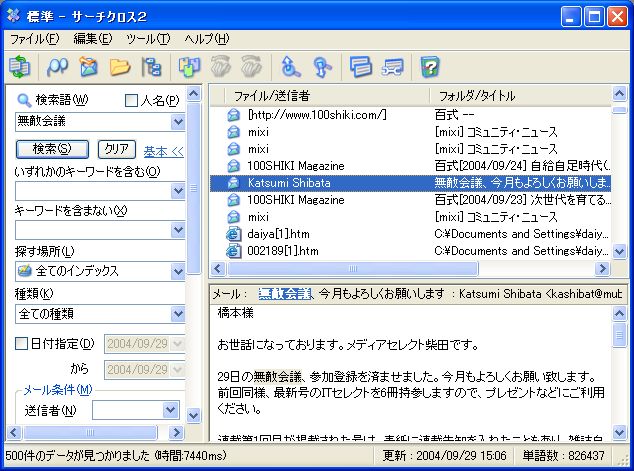Select 100SHIKI Magazine 百式[2004/09/23] row
Image resolution: width=634 pixels, height=471 pixels.
coord(410,200)
